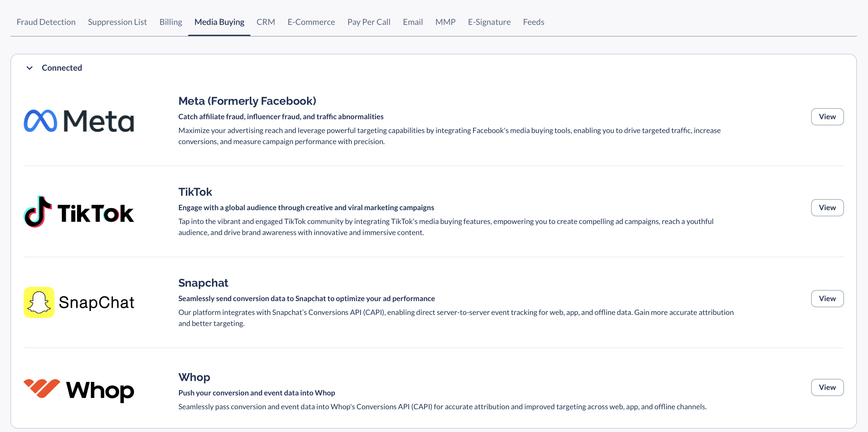
Task: Click the 'Seamlessly pass conversion and event' description
Action: 442,407
